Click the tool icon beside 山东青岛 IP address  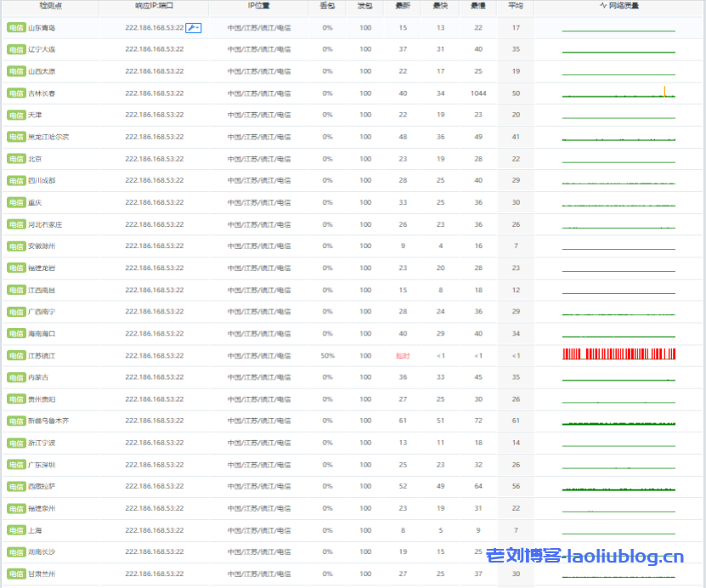193,28
